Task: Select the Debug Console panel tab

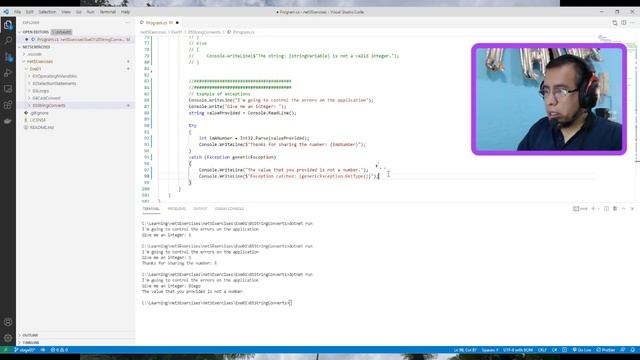Action: click(229, 209)
